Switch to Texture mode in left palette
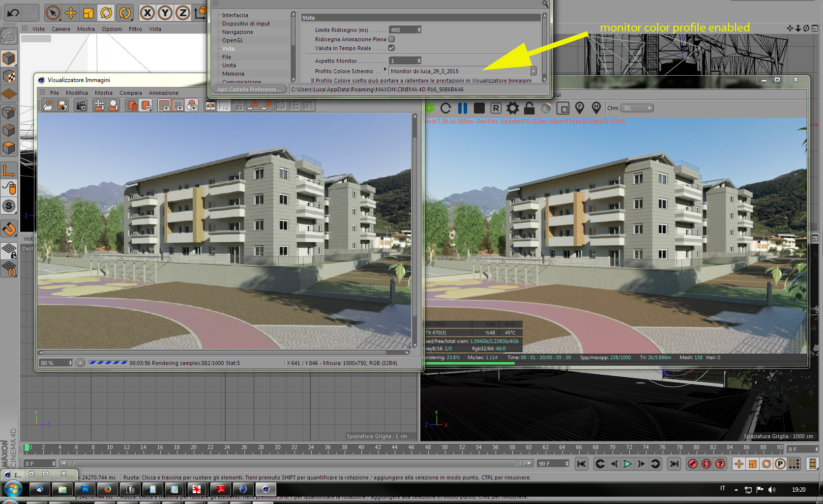 (x=9, y=76)
